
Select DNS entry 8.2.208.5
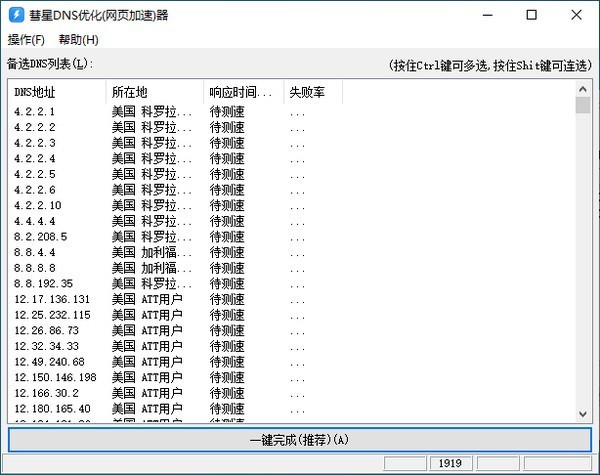[41, 237]
